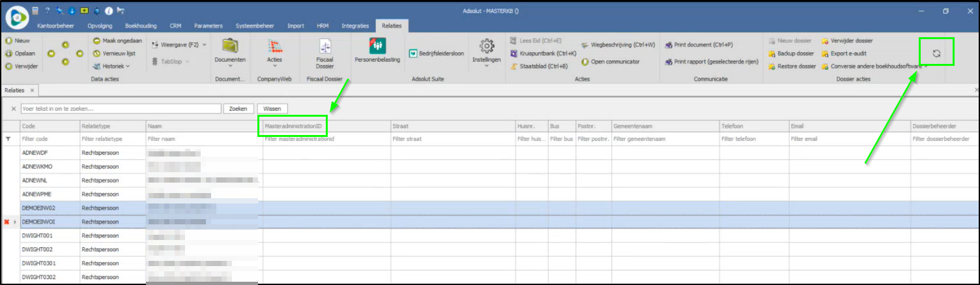Click Backup dossier
Image resolution: width=980 pixels, height=285 pixels.
[791, 53]
